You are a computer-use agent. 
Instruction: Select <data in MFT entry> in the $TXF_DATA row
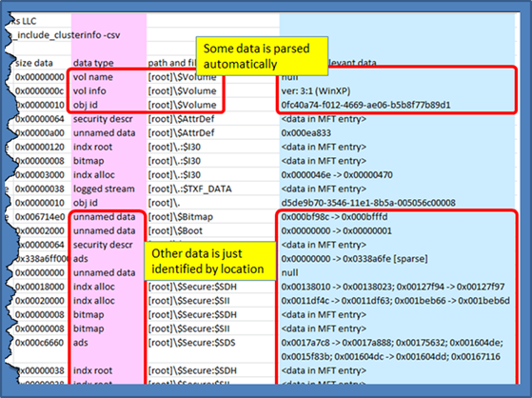[324, 189]
